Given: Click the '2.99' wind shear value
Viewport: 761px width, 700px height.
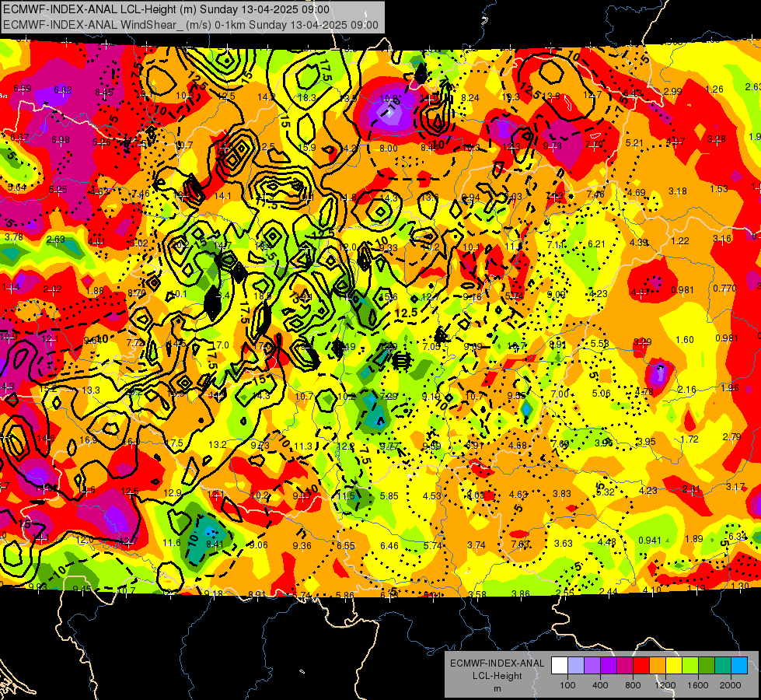Looking at the screenshot, I should point(672,91).
